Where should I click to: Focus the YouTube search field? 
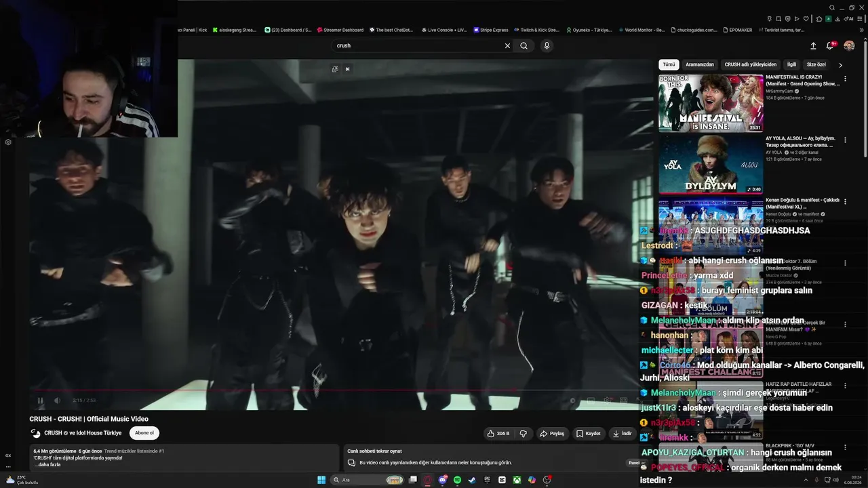click(x=417, y=45)
